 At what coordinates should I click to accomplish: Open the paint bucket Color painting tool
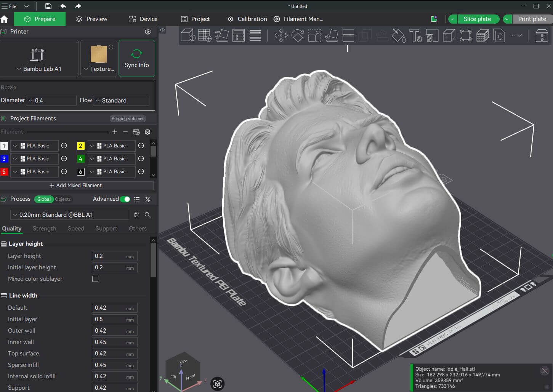[399, 35]
